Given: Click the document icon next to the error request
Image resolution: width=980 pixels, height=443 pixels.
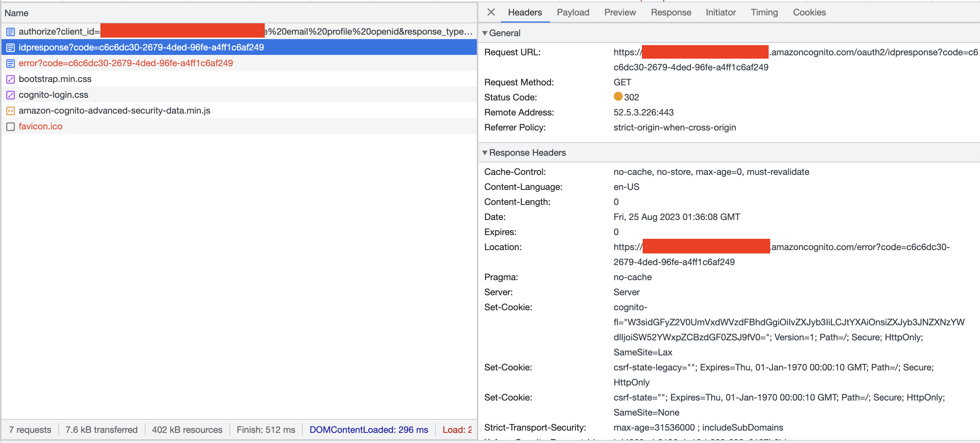Looking at the screenshot, I should click(10, 63).
